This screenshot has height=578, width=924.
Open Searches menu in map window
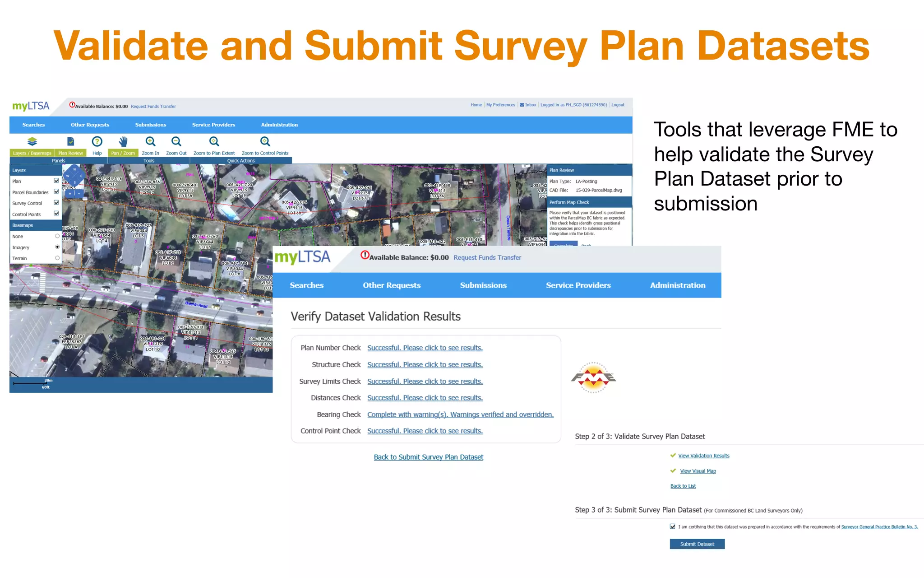pos(33,125)
